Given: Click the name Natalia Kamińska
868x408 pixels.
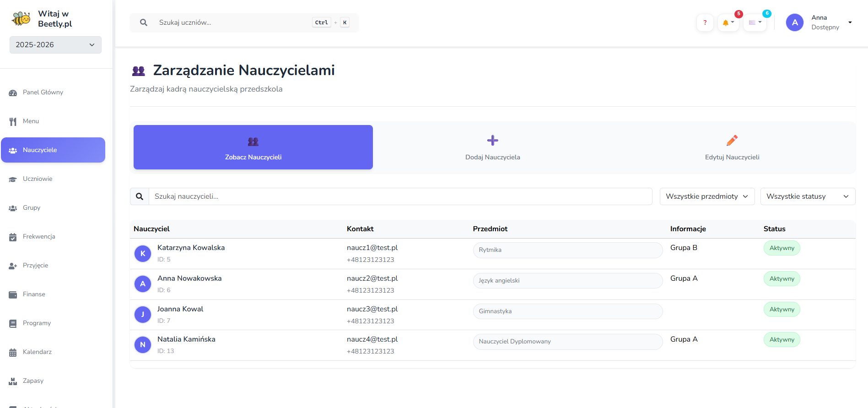Looking at the screenshot, I should (186, 339).
